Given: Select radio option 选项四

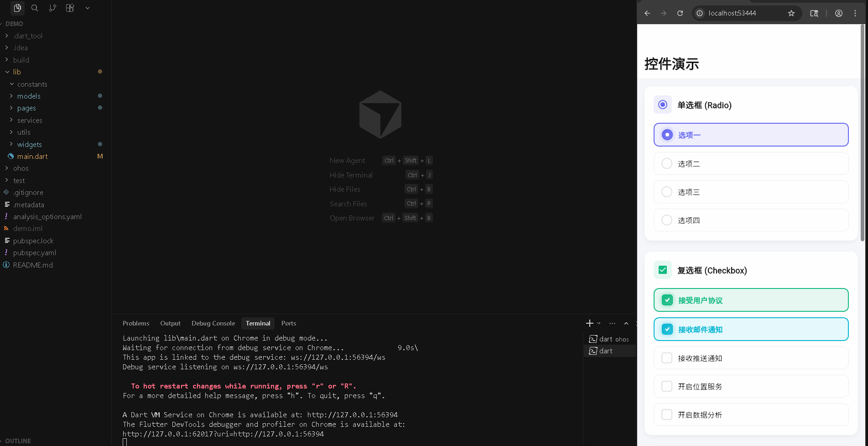Looking at the screenshot, I should 751,220.
